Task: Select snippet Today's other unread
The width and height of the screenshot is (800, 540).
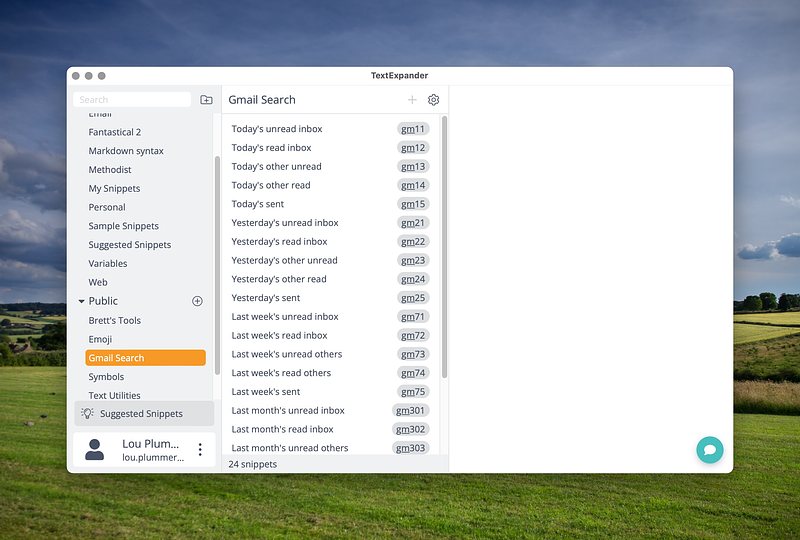Action: (x=331, y=166)
